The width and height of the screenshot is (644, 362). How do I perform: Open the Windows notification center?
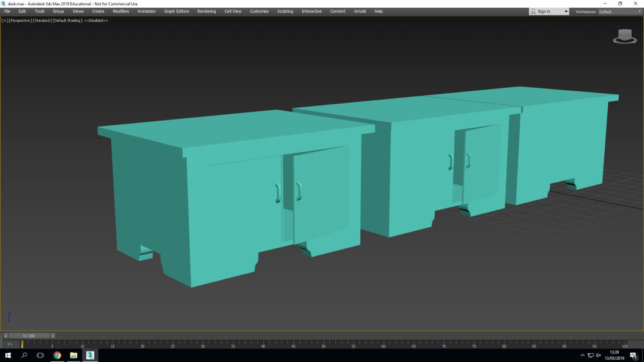pyautogui.click(x=633, y=356)
